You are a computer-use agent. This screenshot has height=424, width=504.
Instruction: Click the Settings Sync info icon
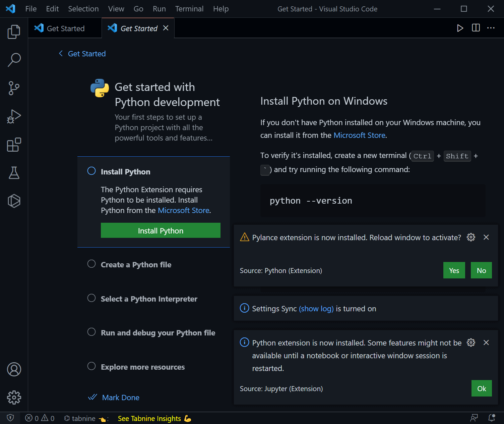pos(244,308)
